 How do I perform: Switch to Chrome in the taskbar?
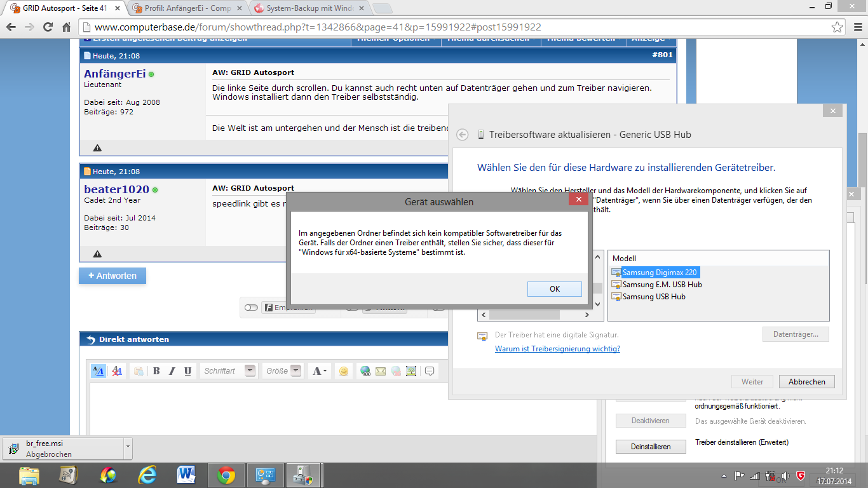click(x=226, y=475)
